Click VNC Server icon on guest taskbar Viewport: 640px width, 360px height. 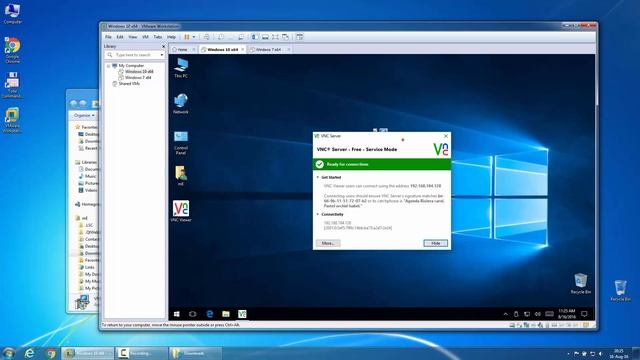242,314
